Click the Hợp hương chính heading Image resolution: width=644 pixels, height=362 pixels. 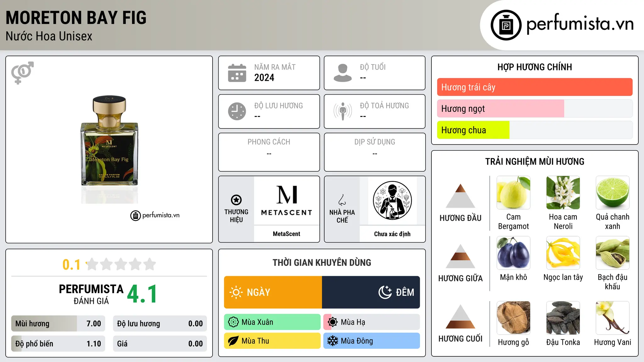pyautogui.click(x=535, y=67)
